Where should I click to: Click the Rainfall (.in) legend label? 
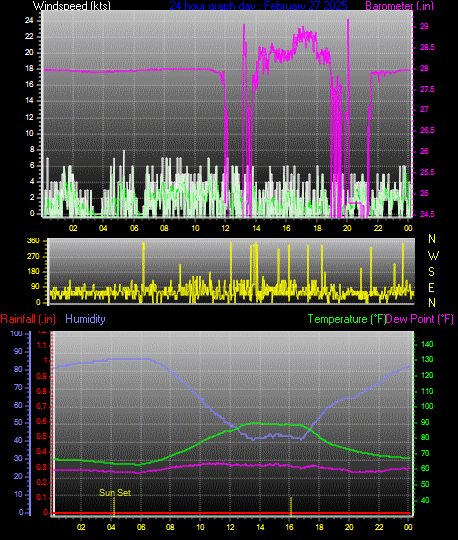28,319
